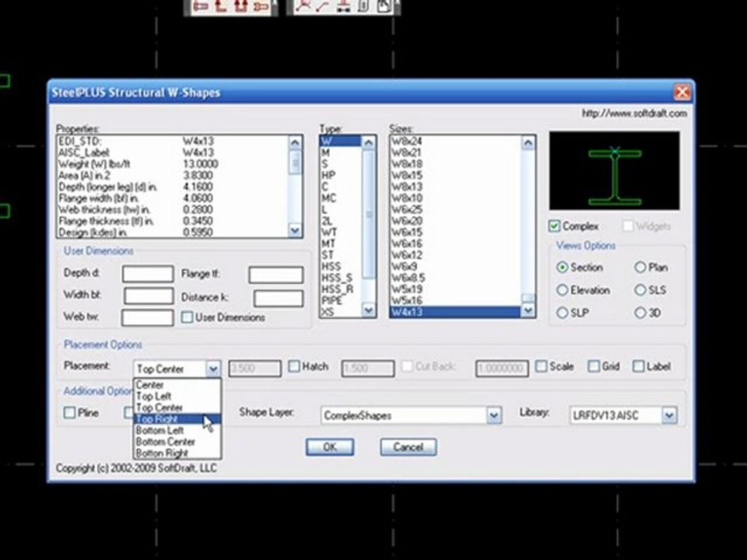Click the Type list up arrow
747x560 pixels.
click(x=368, y=142)
